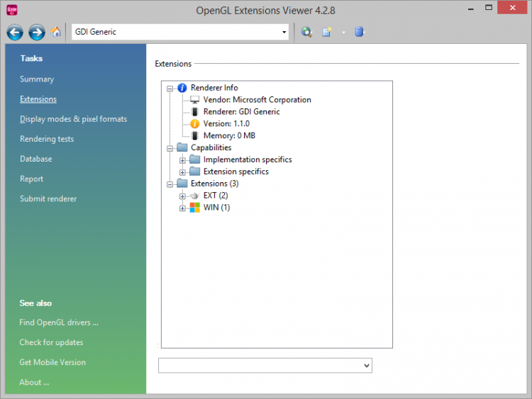Open the Database page

tap(35, 159)
